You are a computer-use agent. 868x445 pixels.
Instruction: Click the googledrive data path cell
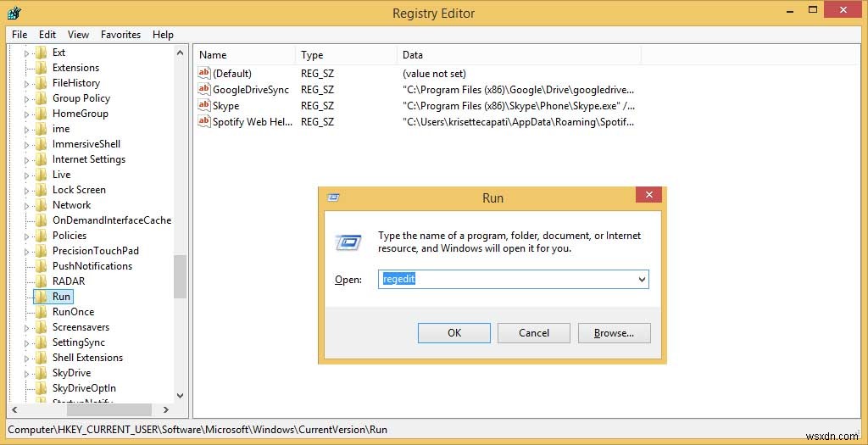pyautogui.click(x=518, y=89)
